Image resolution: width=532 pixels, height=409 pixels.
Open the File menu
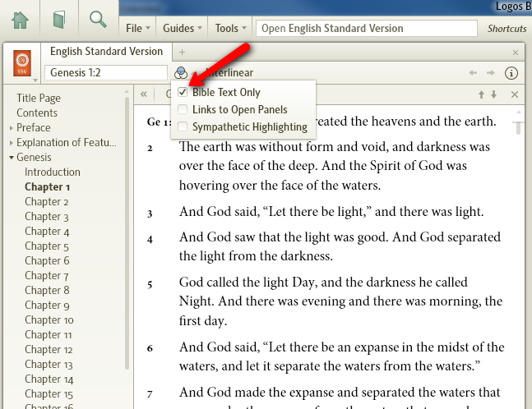pyautogui.click(x=138, y=28)
